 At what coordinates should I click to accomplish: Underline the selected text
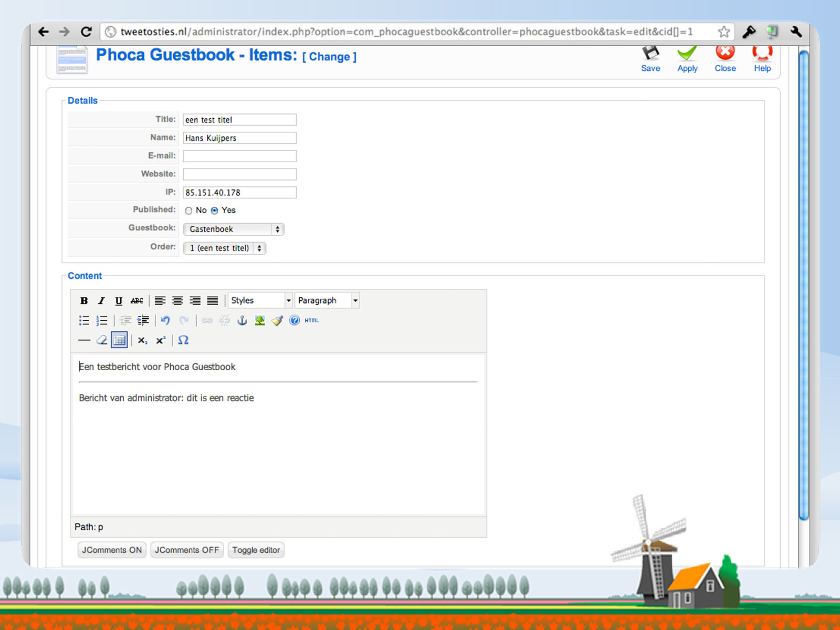click(x=119, y=301)
